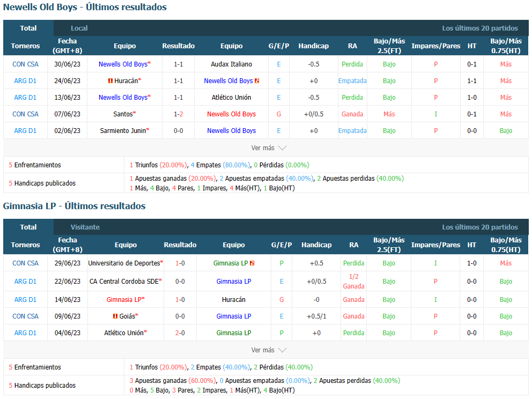Image resolution: width=532 pixels, height=399 pixels.
Task: Click Huracán away team on 14/06/23
Action: pos(233,300)
